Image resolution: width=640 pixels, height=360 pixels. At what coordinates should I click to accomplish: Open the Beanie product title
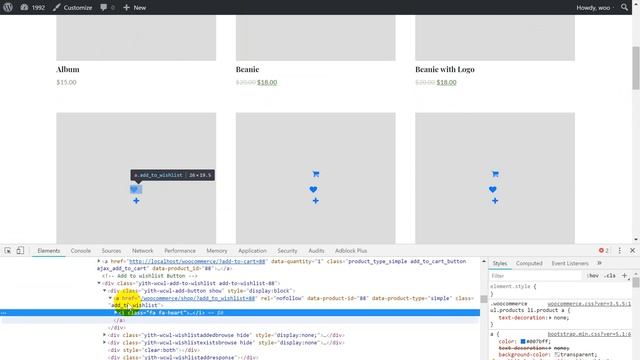pyautogui.click(x=247, y=69)
